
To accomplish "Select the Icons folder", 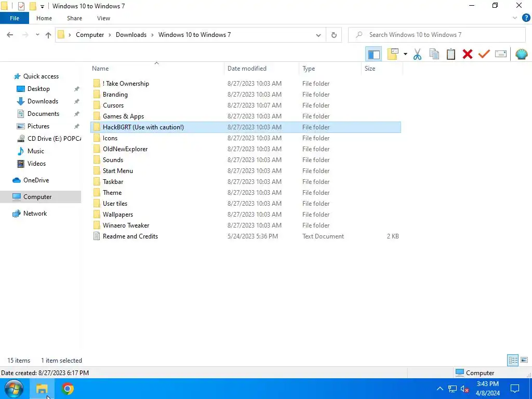I will click(x=246, y=138).
